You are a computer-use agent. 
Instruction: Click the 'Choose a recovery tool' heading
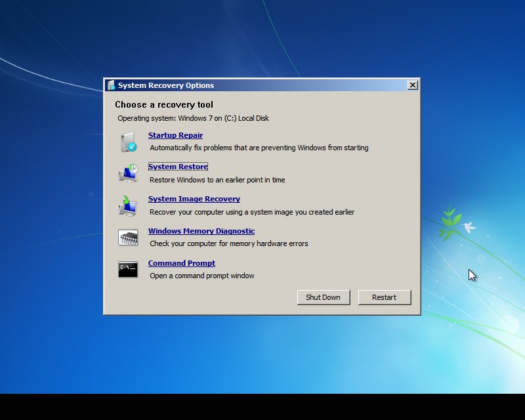click(x=164, y=105)
